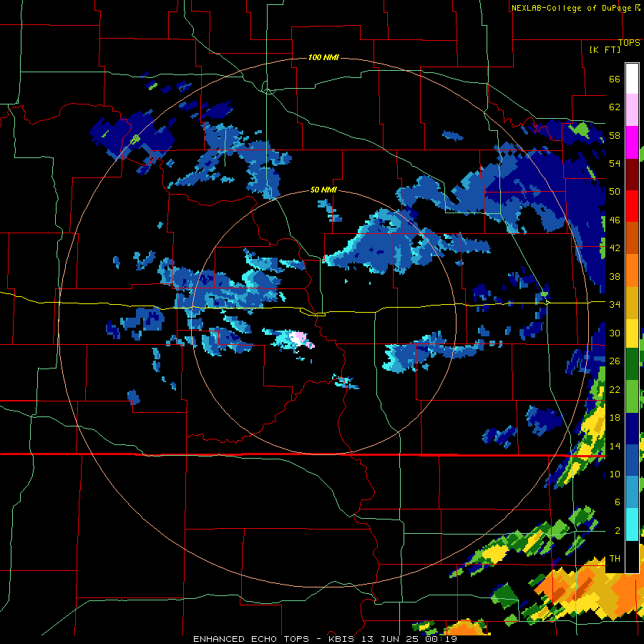Click legend value 34
The image size is (644, 644).
pos(615,305)
